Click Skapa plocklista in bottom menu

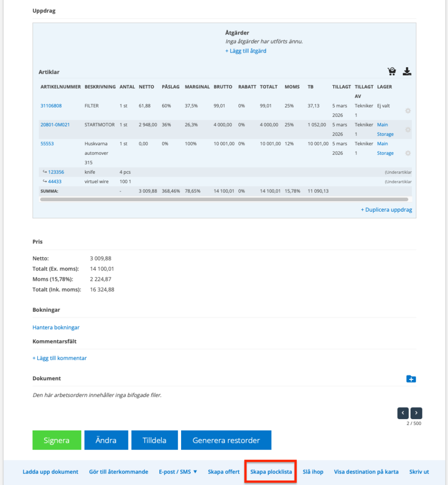[x=271, y=472]
